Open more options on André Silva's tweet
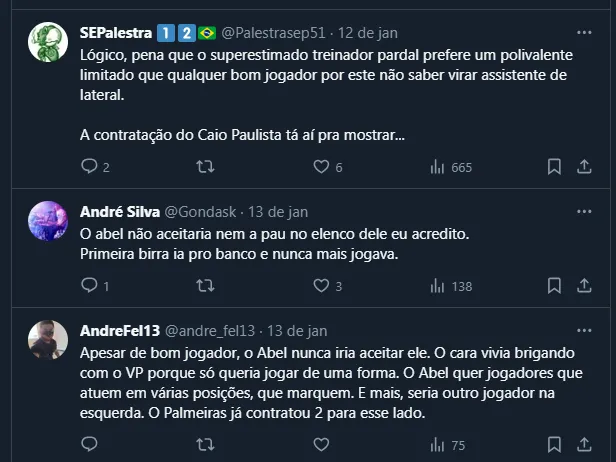 (584, 211)
